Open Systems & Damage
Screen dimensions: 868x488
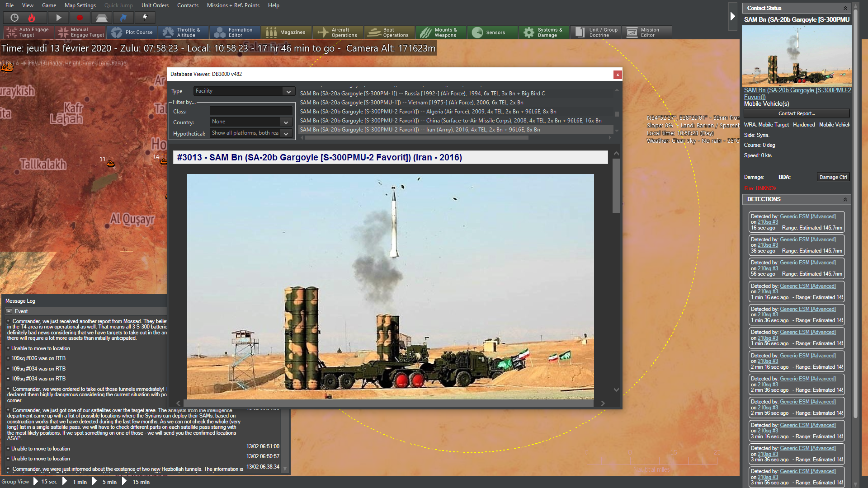pyautogui.click(x=544, y=32)
